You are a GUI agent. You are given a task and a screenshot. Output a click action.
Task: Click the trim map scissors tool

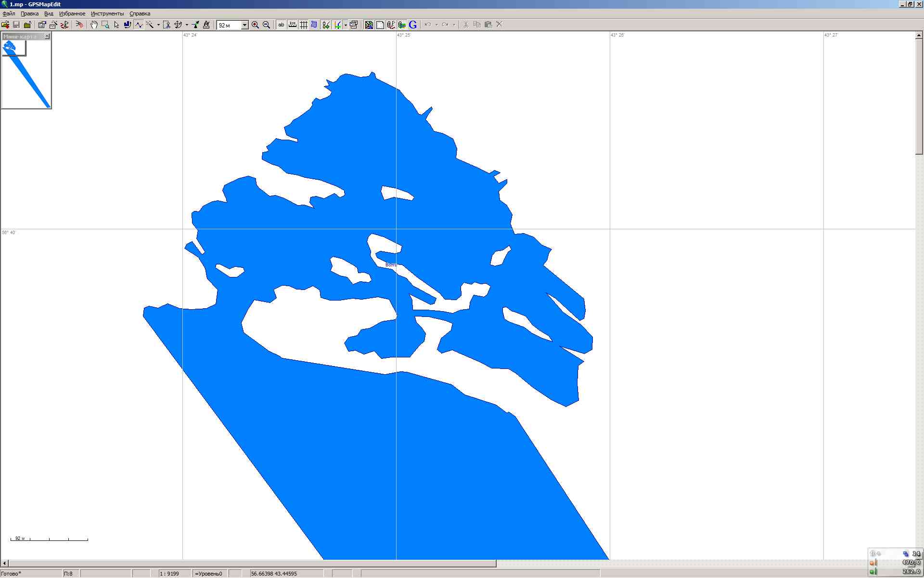point(167,25)
